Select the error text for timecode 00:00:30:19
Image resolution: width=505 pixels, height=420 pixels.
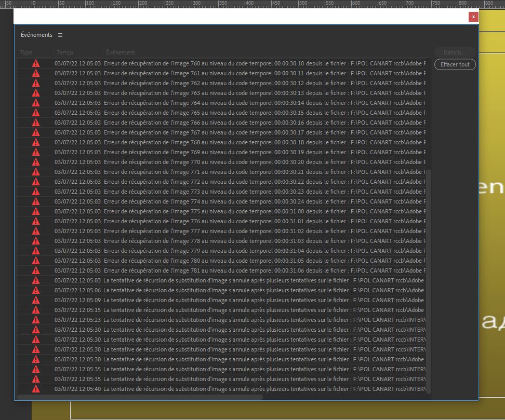265,152
